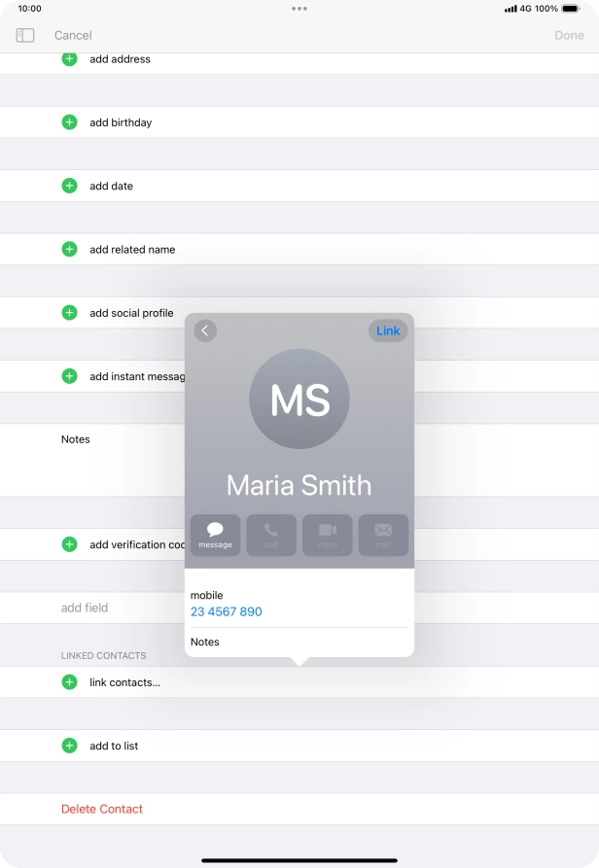Tap green plus beside add related name
599x868 pixels.
pos(69,249)
